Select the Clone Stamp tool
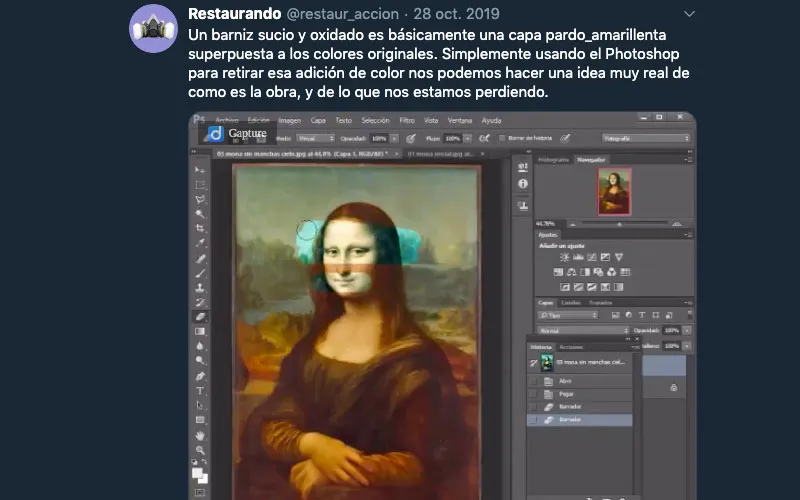Screen dimensions: 800x500 [x=200, y=288]
